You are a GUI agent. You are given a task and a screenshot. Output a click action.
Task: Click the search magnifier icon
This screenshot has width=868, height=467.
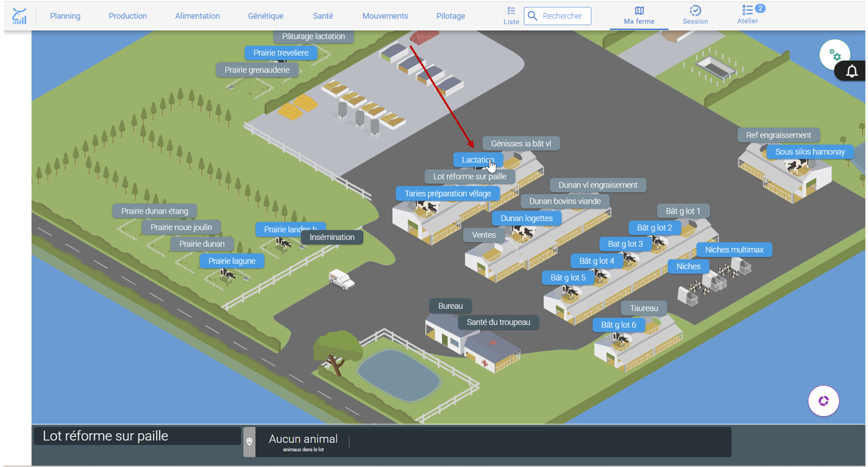[x=533, y=16]
